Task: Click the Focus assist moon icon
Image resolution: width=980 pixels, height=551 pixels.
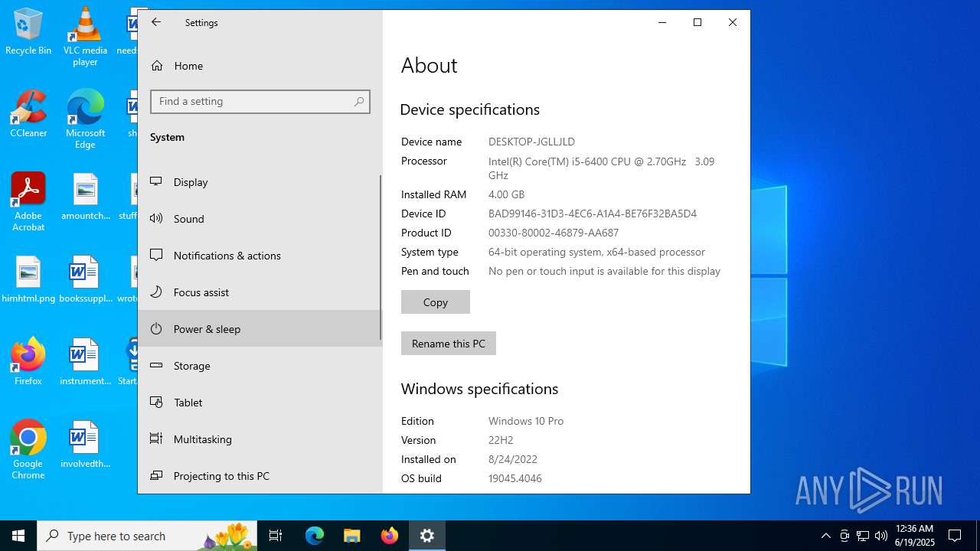Action: pos(156,292)
